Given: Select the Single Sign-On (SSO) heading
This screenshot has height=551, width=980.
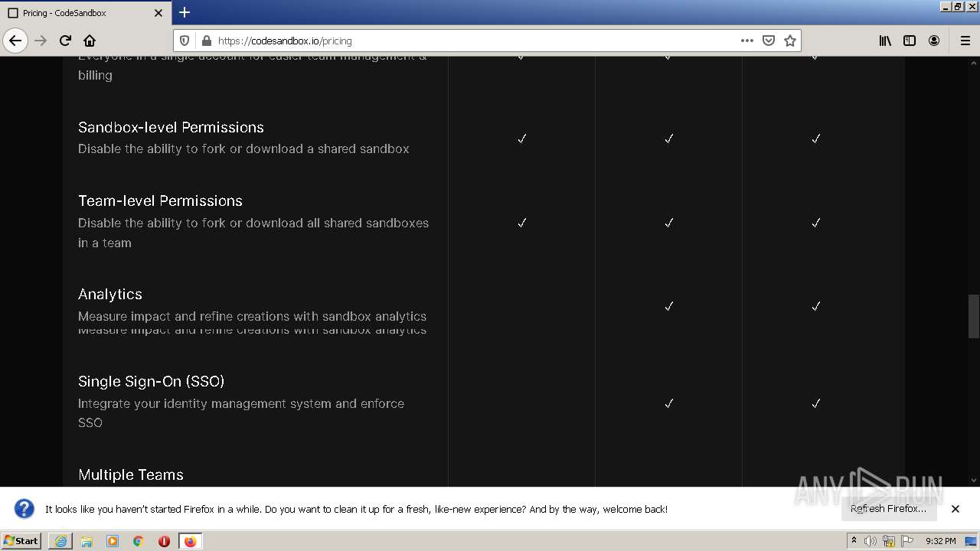Looking at the screenshot, I should (x=151, y=381).
